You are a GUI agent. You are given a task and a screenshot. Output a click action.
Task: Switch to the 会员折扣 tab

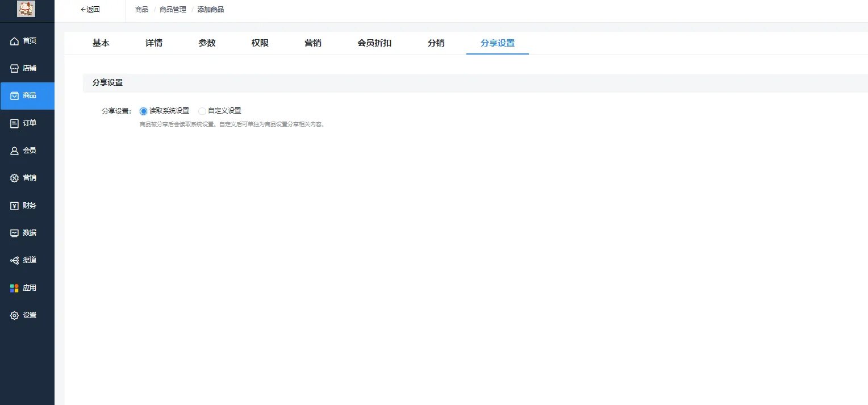coord(374,43)
